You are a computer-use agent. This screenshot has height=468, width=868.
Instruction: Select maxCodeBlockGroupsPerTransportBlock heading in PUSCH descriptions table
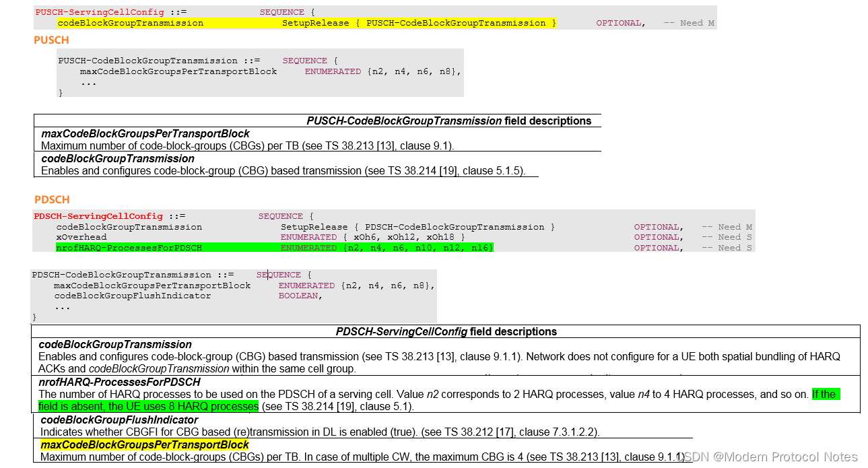(145, 133)
